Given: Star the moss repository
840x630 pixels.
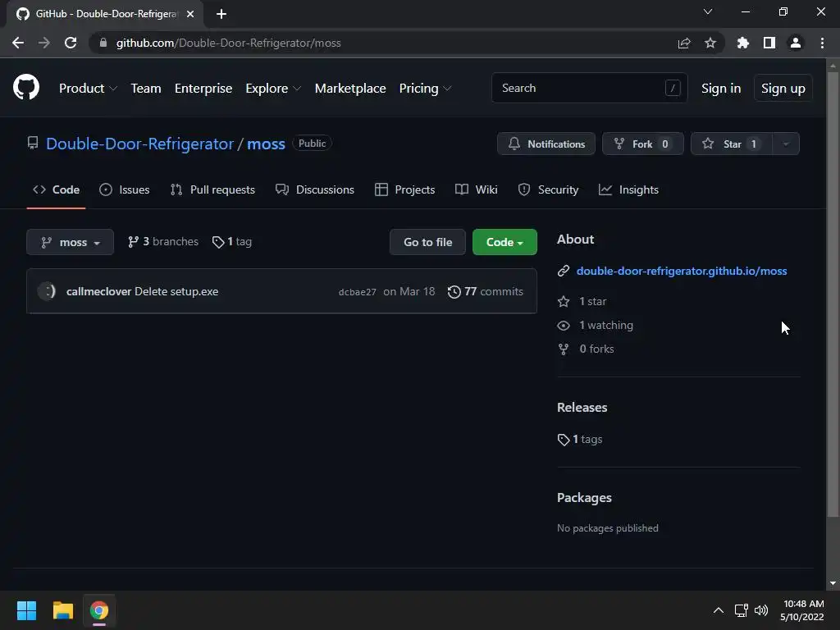Looking at the screenshot, I should click(732, 144).
